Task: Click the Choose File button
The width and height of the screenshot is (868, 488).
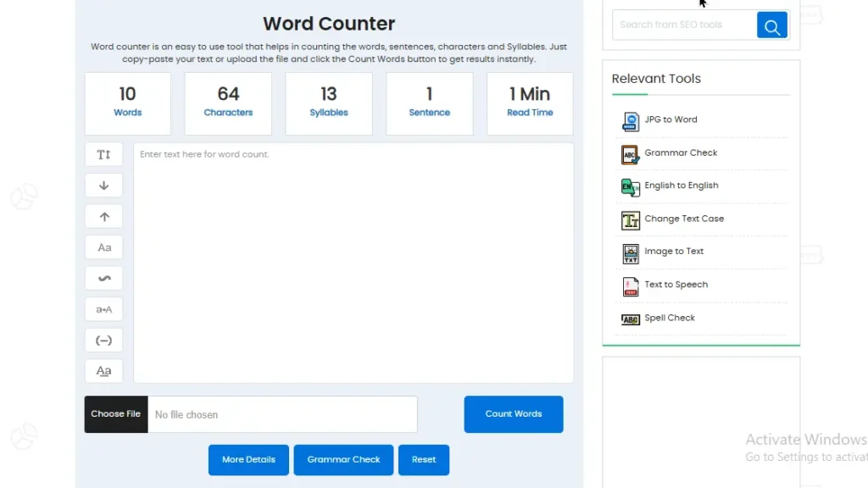Action: pyautogui.click(x=115, y=414)
